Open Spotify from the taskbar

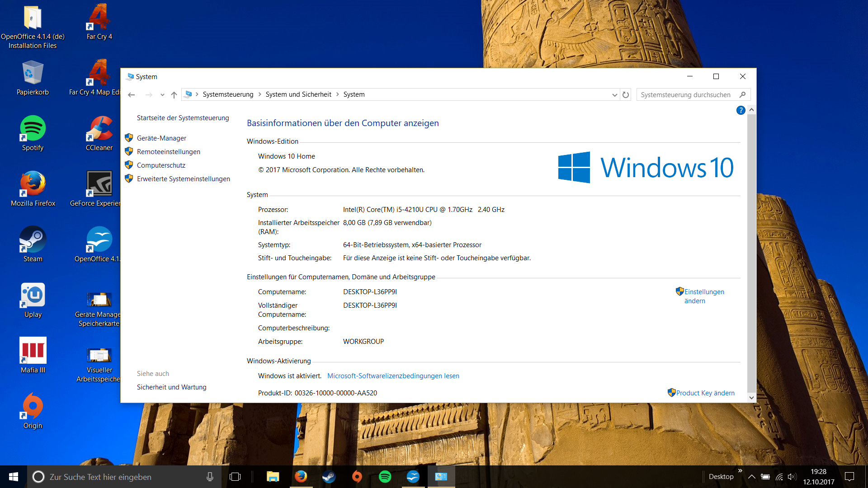click(385, 477)
